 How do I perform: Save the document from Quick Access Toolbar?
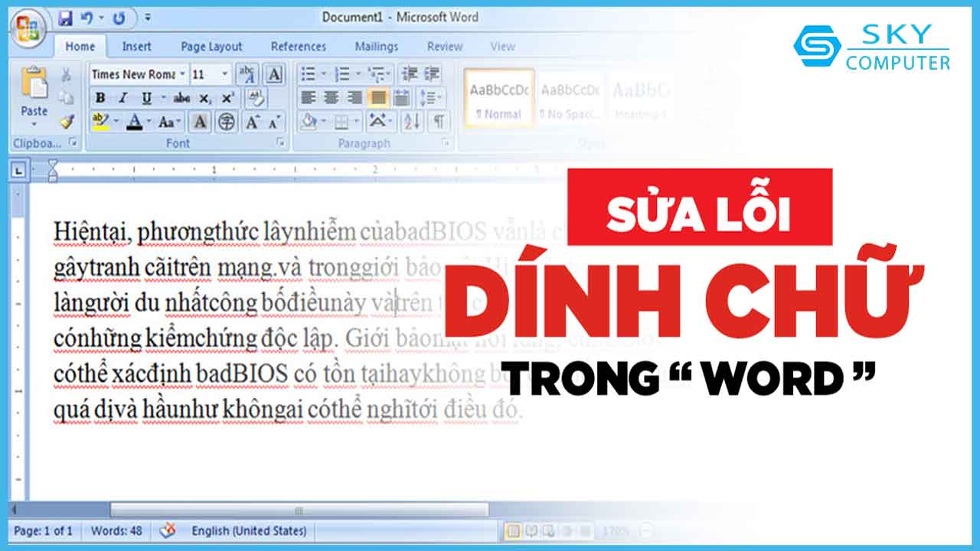(x=65, y=18)
